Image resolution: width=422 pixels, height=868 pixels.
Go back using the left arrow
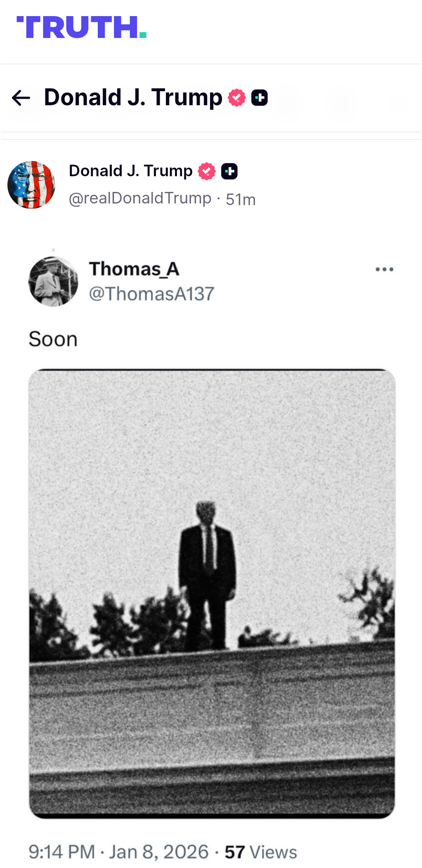[x=21, y=98]
